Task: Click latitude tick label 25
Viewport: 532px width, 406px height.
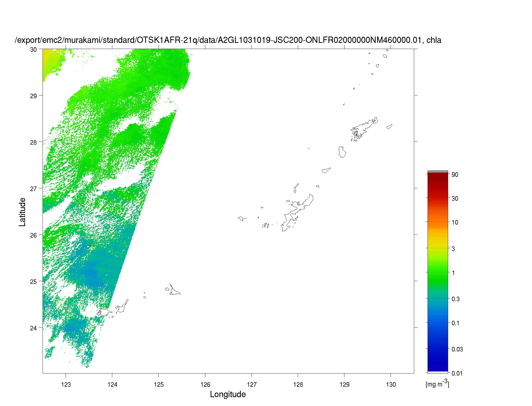Action: point(33,282)
